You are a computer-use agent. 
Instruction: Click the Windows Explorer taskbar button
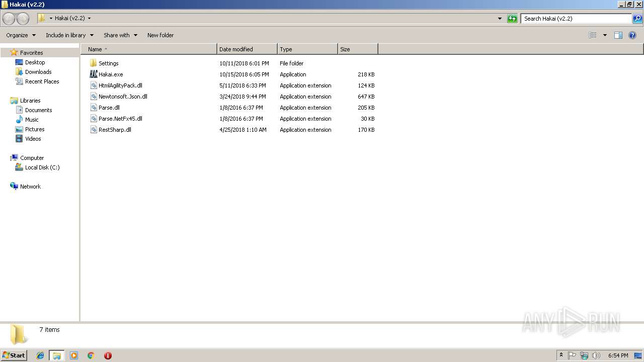pos(57,355)
